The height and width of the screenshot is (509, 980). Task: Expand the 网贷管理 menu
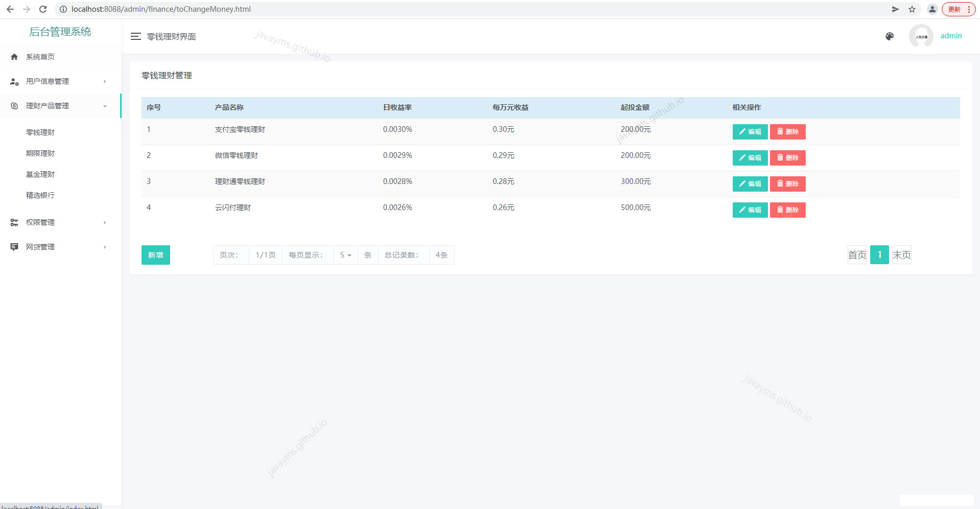point(60,247)
